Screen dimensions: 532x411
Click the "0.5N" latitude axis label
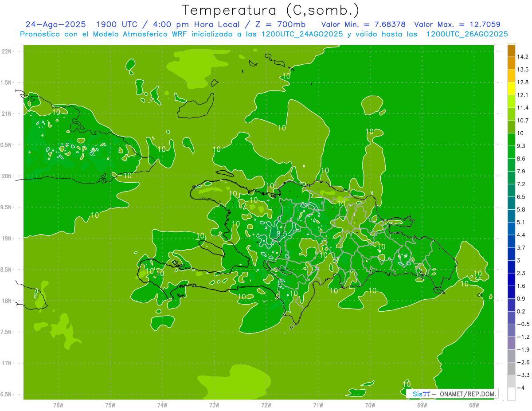click(x=6, y=145)
